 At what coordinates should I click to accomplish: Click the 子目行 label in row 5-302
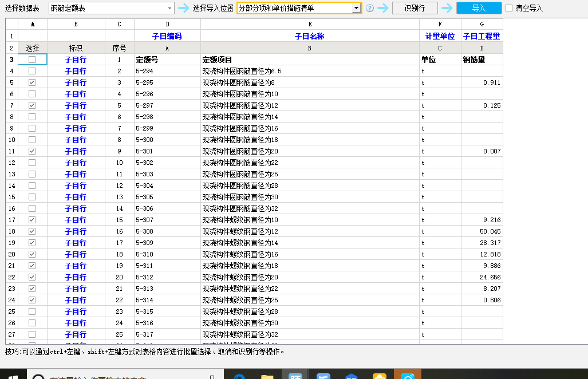pos(76,163)
